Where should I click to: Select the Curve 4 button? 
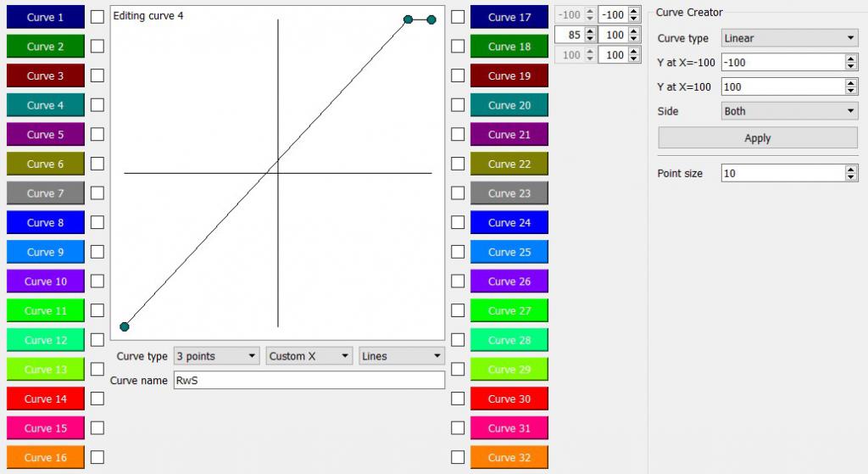[46, 105]
